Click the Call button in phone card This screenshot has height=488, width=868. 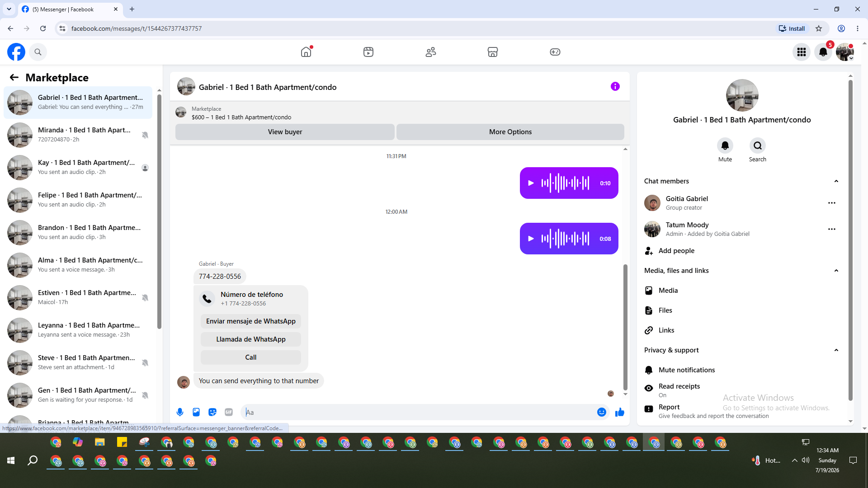(251, 357)
